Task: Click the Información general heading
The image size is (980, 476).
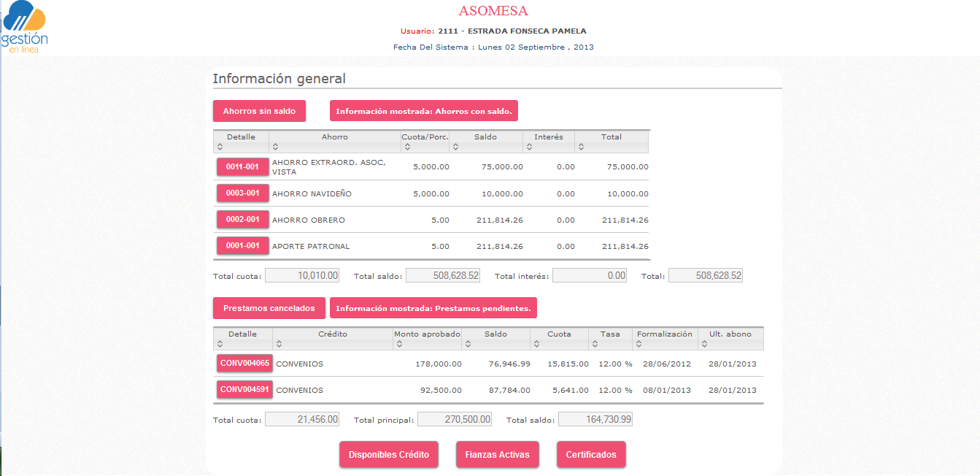Action: (279, 78)
